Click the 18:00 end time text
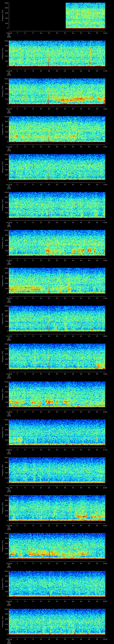Viewport: 114px width, 644px height. tap(105, 336)
